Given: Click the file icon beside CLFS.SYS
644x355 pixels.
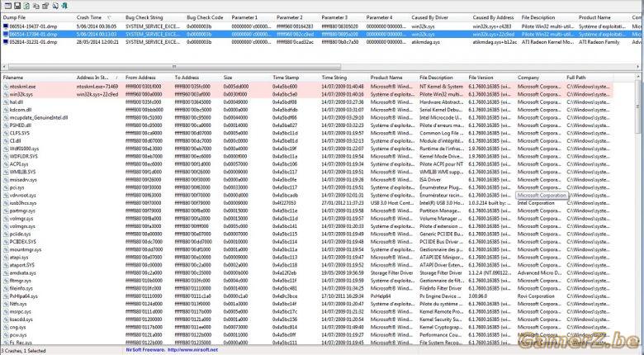Looking at the screenshot, I should 6,133.
